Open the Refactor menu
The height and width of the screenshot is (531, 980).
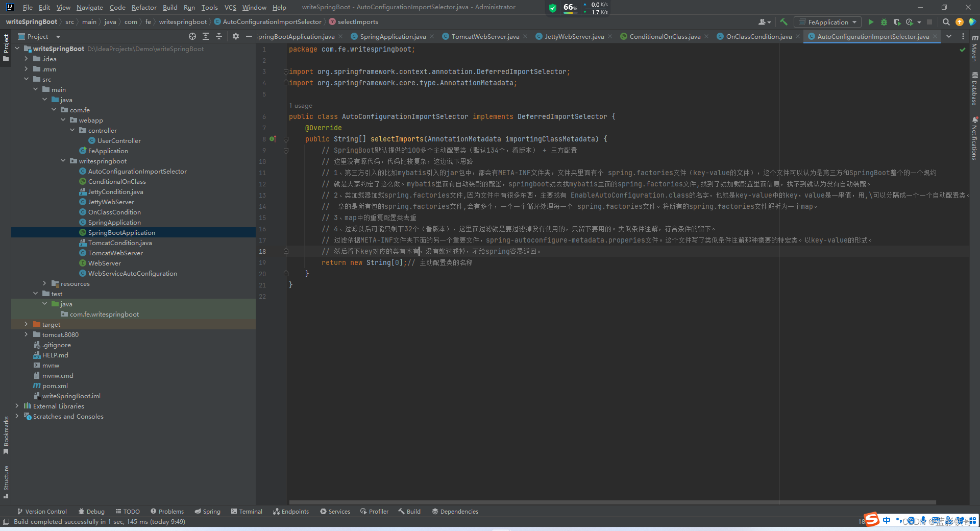point(144,7)
